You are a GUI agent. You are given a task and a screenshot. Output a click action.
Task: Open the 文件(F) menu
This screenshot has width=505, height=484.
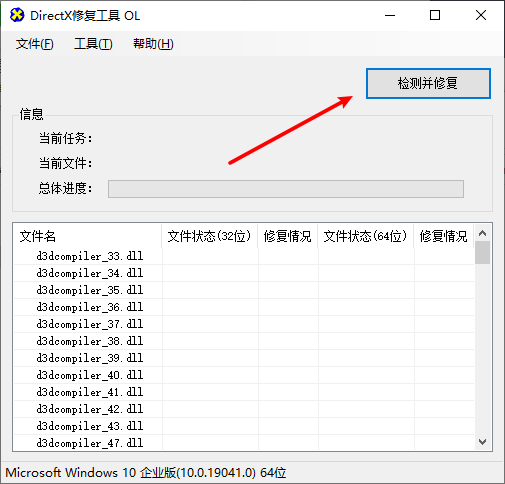34,44
